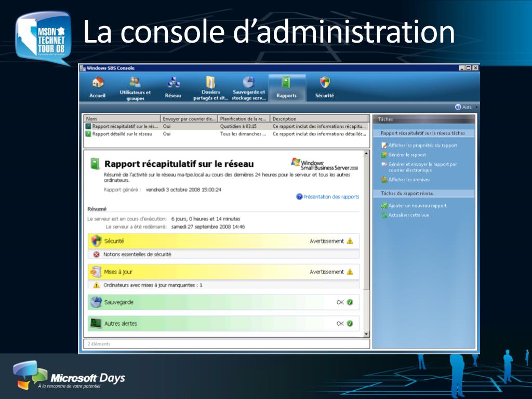The image size is (532, 399).
Task: Switch to Dossiers partagés tab label
Action: (x=211, y=95)
